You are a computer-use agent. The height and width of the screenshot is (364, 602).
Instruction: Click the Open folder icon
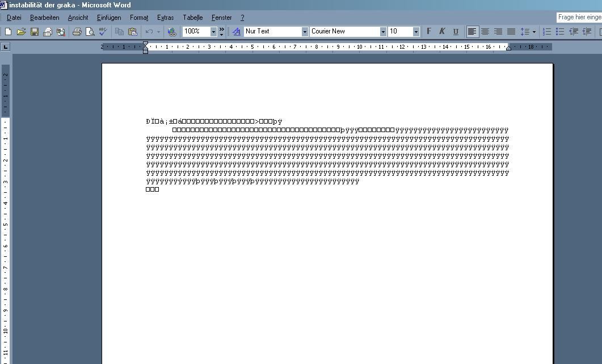click(22, 31)
